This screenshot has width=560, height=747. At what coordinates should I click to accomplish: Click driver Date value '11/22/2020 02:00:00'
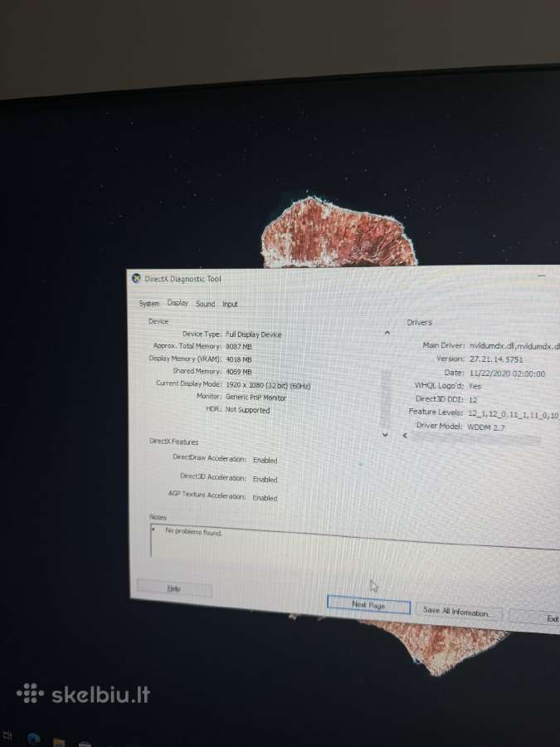pos(507,374)
